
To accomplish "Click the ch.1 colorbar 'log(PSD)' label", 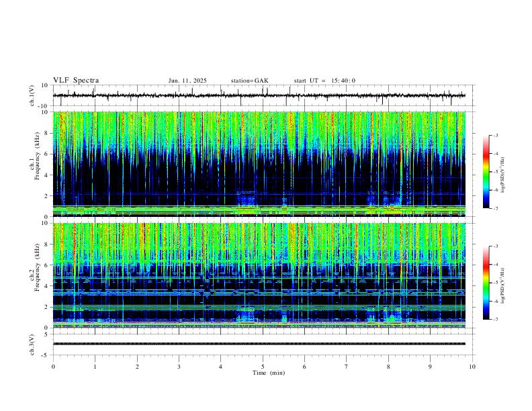I will pyautogui.click(x=503, y=175).
